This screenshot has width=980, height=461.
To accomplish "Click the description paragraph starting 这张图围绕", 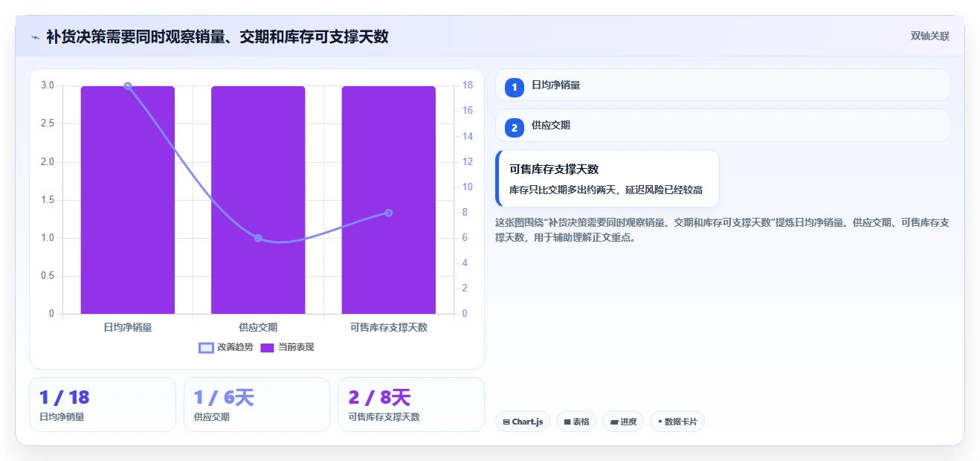I will pos(722,230).
